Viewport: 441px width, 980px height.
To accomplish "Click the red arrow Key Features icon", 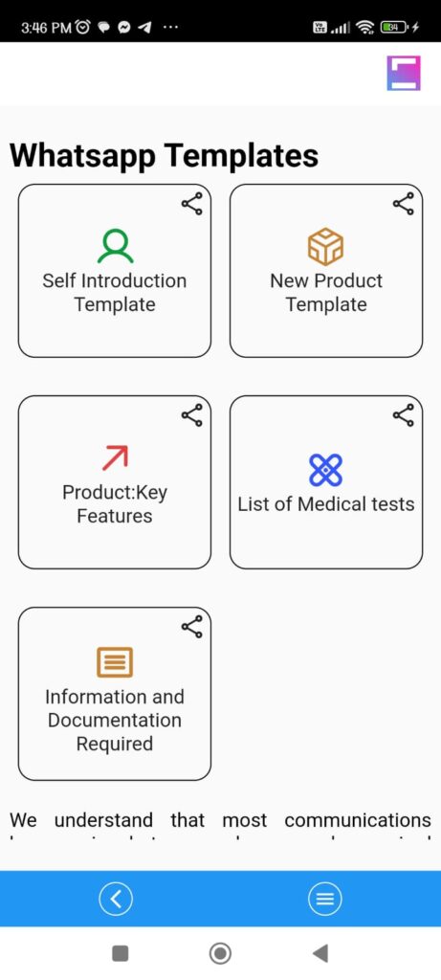I will 115,457.
